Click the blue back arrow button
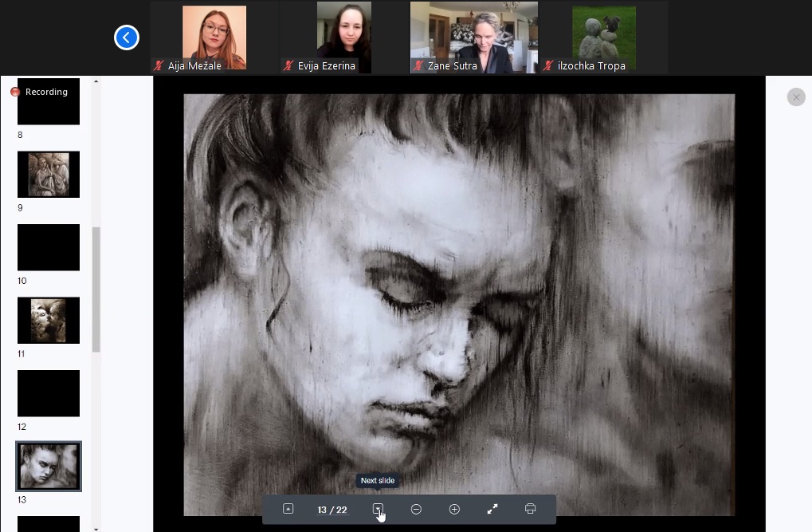This screenshot has height=532, width=812. 127,37
